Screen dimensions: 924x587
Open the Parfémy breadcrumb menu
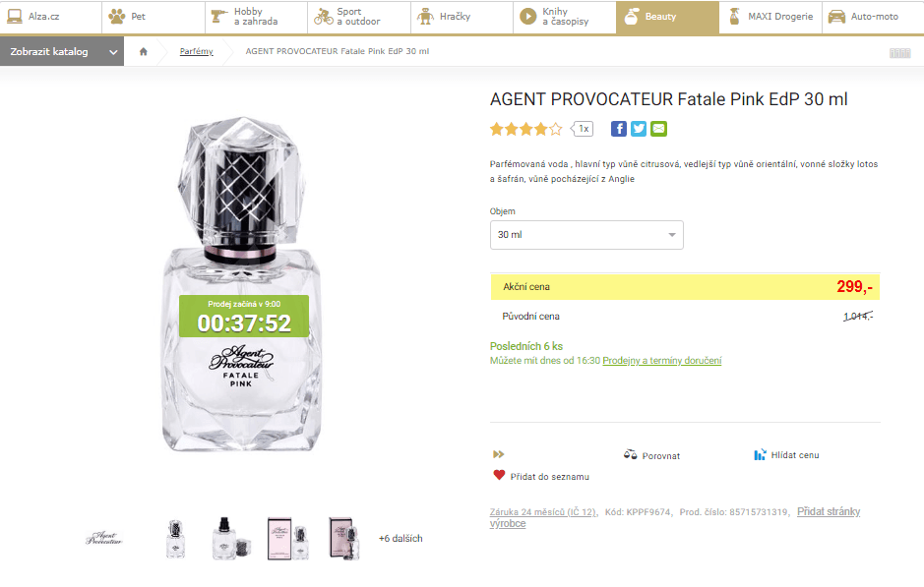point(196,50)
